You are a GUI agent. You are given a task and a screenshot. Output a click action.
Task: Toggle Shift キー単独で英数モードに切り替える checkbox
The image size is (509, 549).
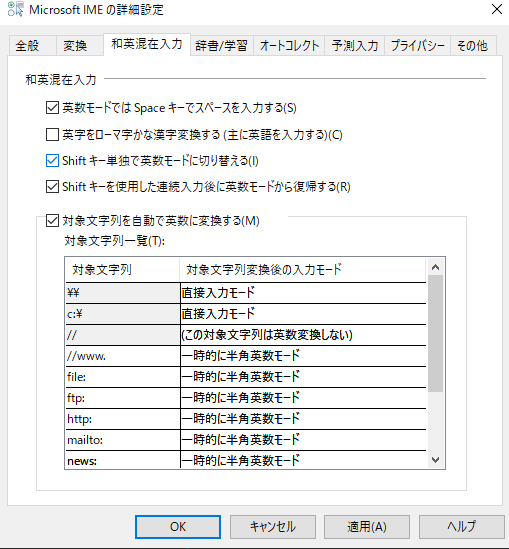52,161
